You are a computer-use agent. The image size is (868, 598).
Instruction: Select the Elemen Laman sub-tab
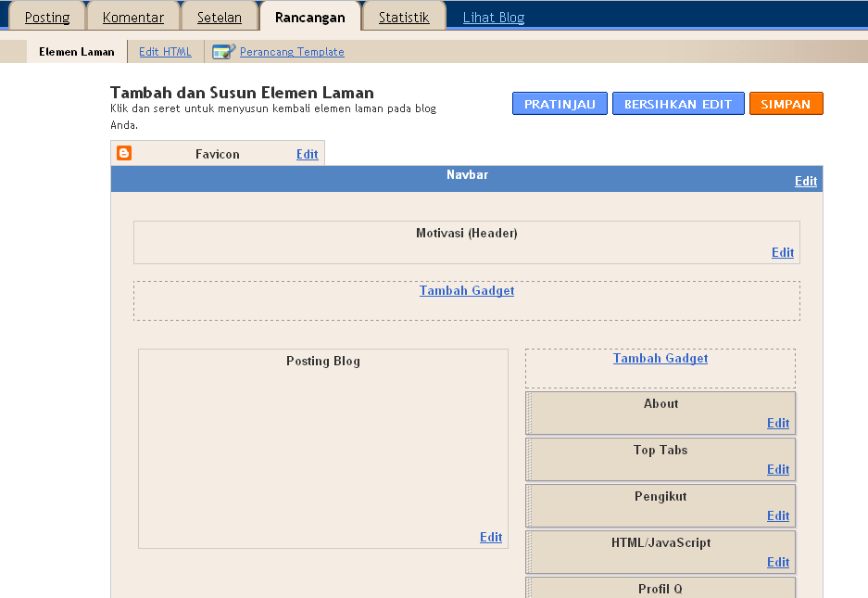coord(76,52)
